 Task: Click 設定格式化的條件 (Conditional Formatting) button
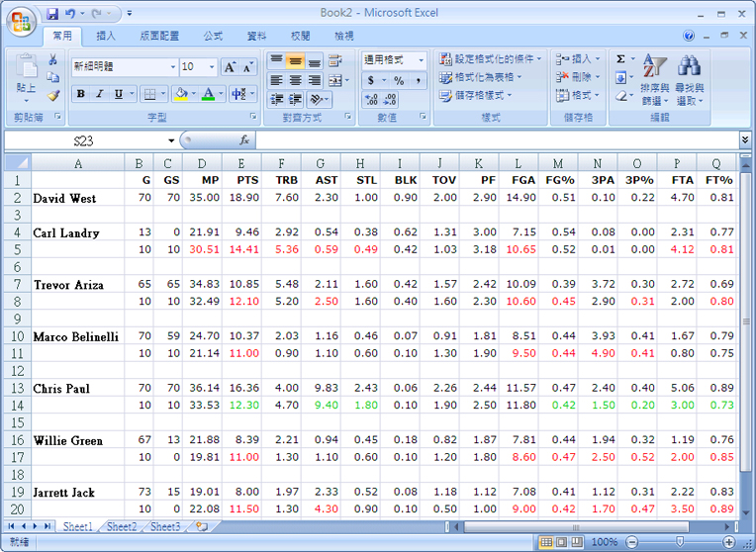[491, 59]
